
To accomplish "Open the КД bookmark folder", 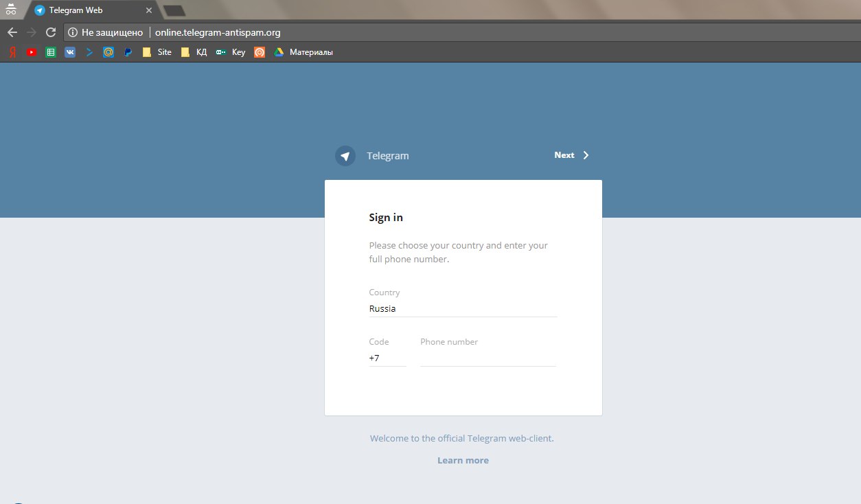I will pyautogui.click(x=194, y=52).
